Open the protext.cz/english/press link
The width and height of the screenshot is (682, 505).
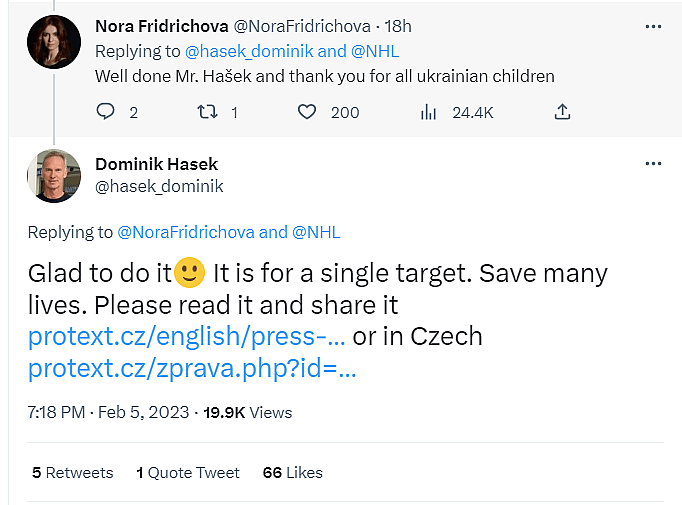pyautogui.click(x=186, y=336)
